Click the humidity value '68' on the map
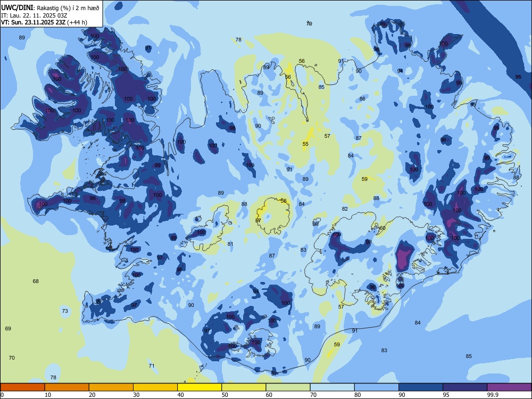532x399 pixels. point(36,281)
